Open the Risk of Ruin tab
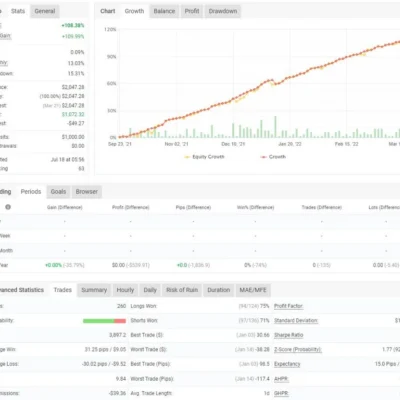400x400 pixels. [x=182, y=290]
